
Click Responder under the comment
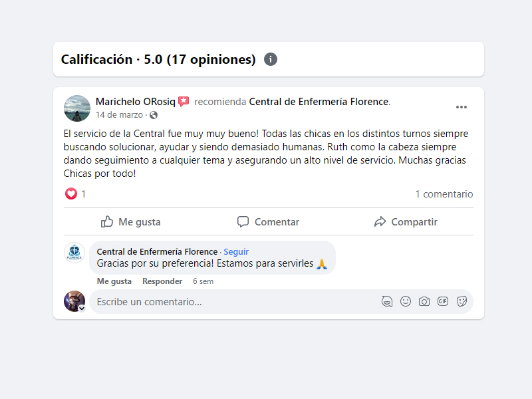[162, 281]
